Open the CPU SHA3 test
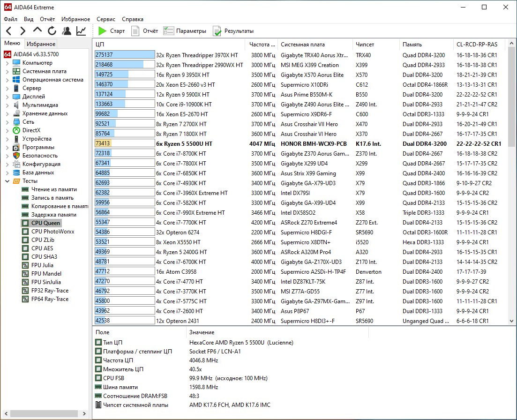The image size is (517, 420). 39,257
